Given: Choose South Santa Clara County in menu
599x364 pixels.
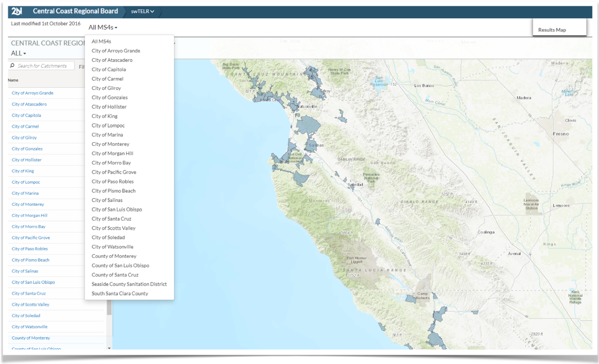Looking at the screenshot, I should pyautogui.click(x=120, y=293).
